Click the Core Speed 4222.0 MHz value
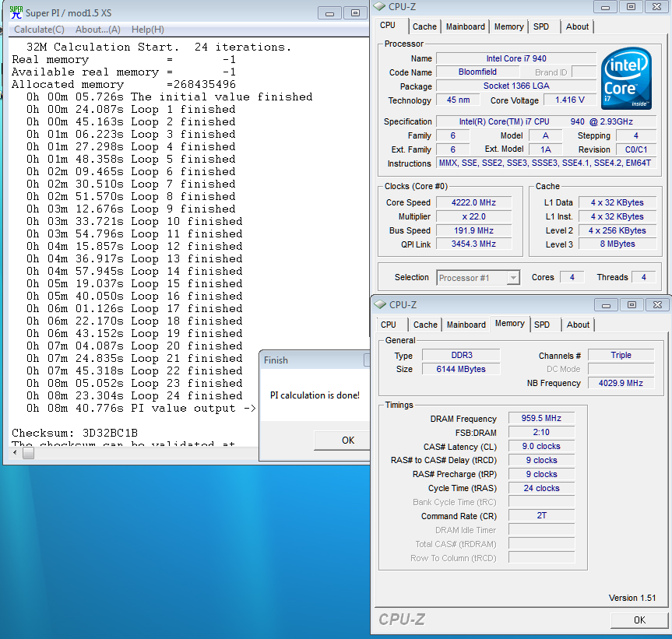The width and height of the screenshot is (672, 639). tap(473, 202)
